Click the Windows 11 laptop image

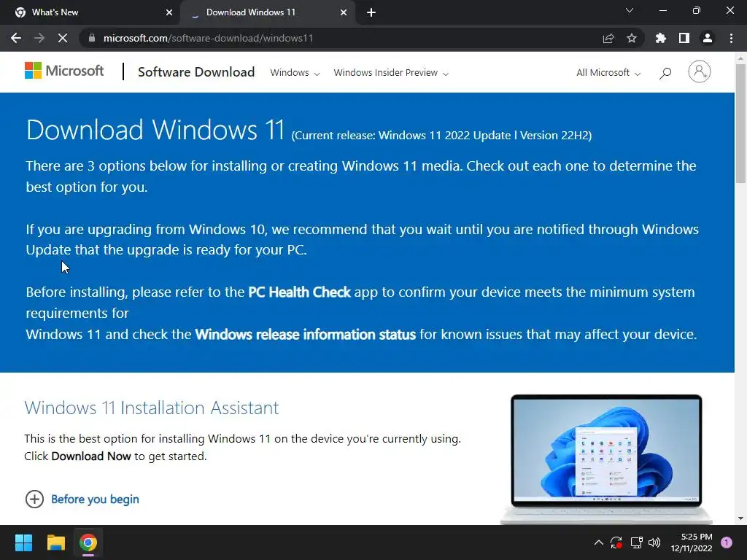pos(606,458)
